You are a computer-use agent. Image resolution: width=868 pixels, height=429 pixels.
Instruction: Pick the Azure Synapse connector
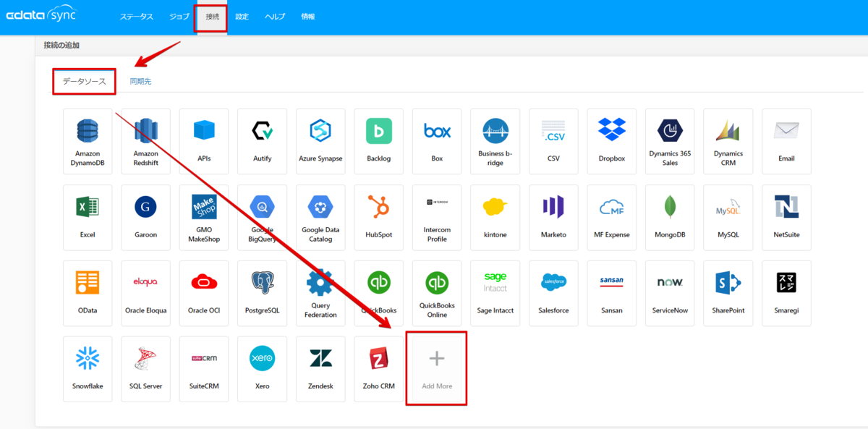tap(320, 141)
